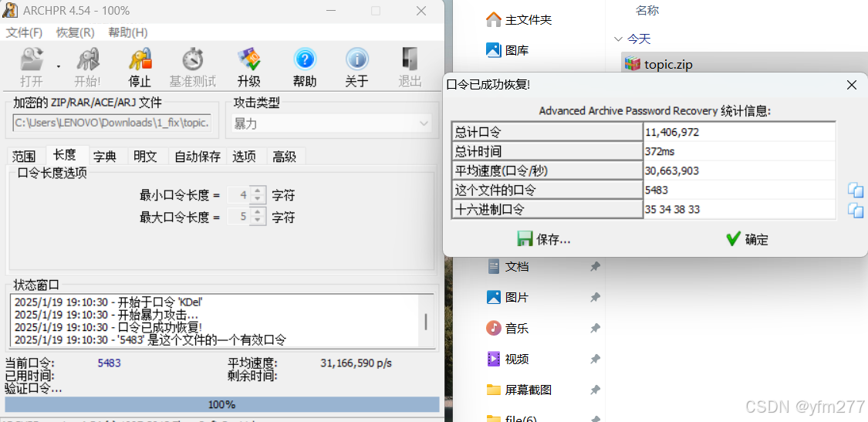Click the encrypted file path field

coord(112,123)
